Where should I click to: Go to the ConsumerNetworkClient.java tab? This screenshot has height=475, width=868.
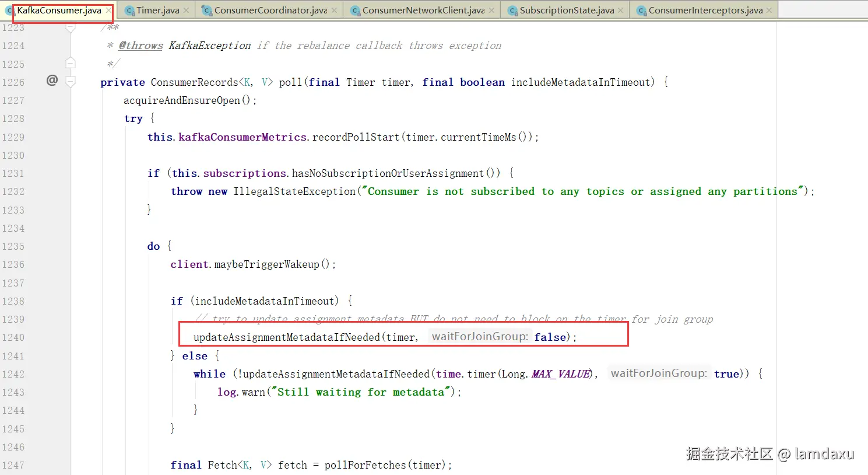coord(423,10)
